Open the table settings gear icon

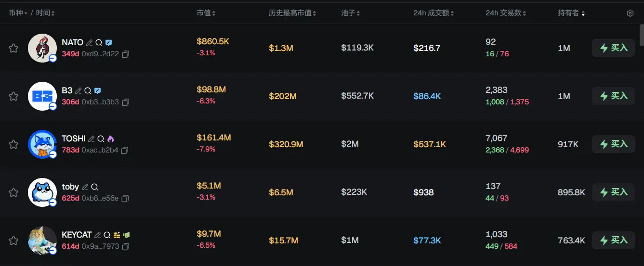point(630,13)
